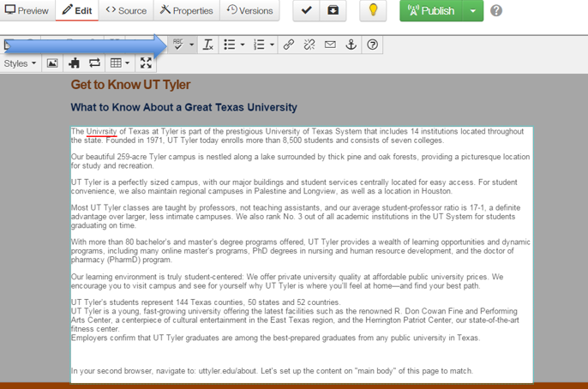Open the Properties tab
Viewport: 588px width, 389px height.
coord(186,10)
